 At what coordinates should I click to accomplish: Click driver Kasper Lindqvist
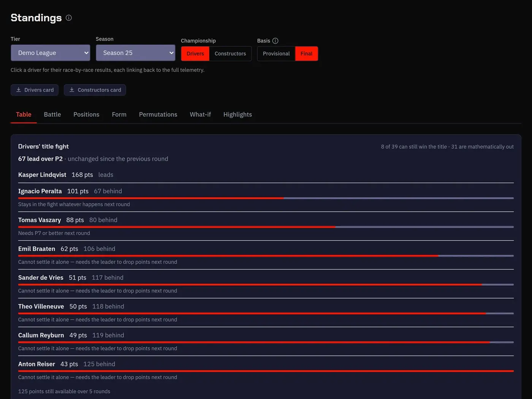42,175
